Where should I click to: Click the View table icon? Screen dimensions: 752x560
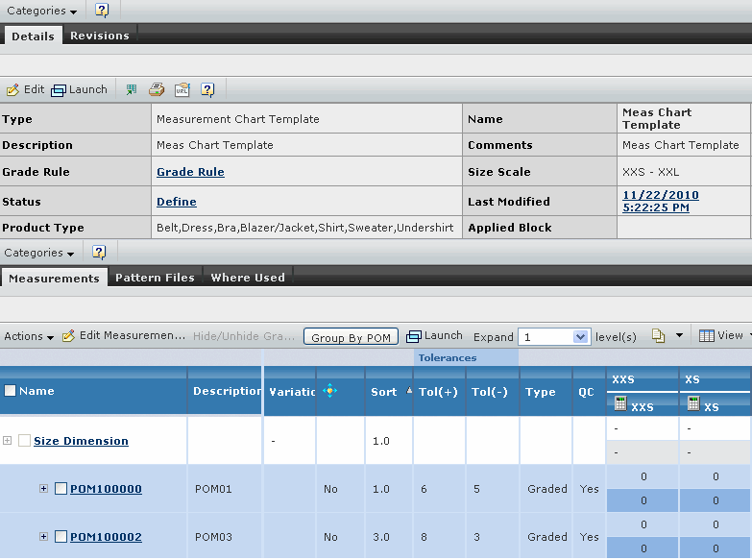click(x=707, y=336)
